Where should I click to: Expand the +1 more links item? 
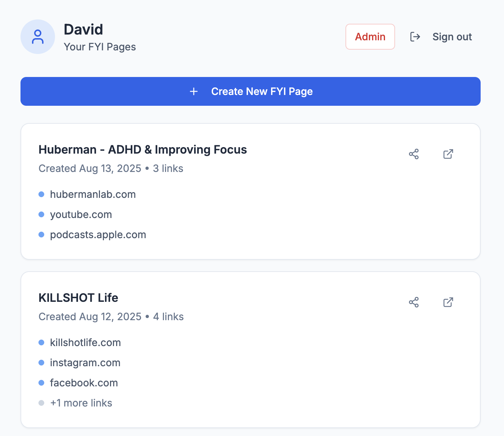(81, 403)
